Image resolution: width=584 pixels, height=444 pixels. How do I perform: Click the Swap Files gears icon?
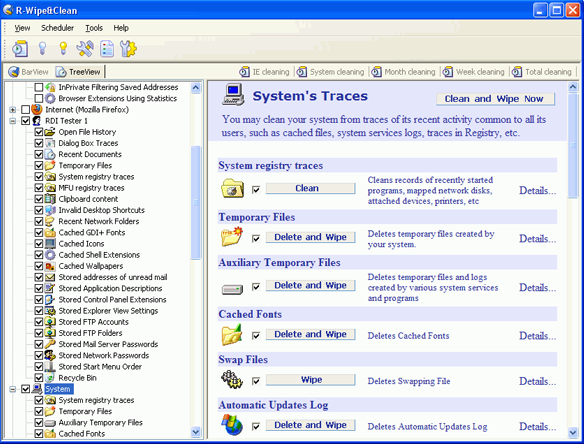pos(232,380)
